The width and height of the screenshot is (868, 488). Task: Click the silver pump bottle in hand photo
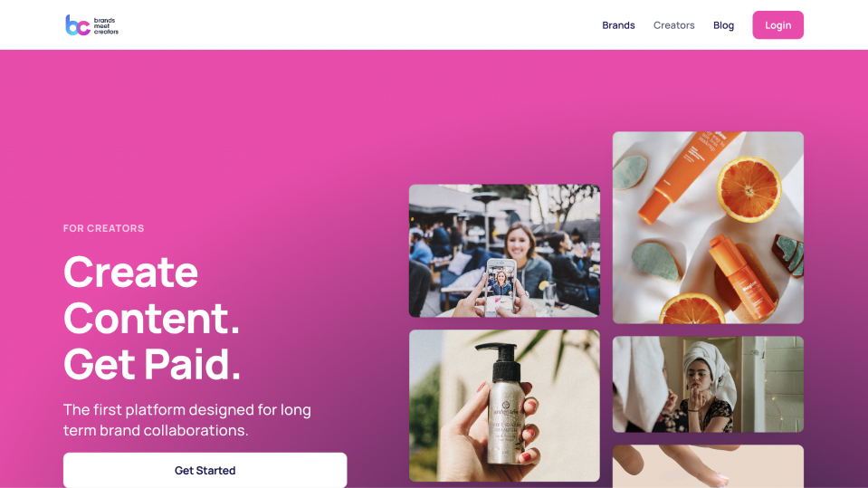[504, 403]
